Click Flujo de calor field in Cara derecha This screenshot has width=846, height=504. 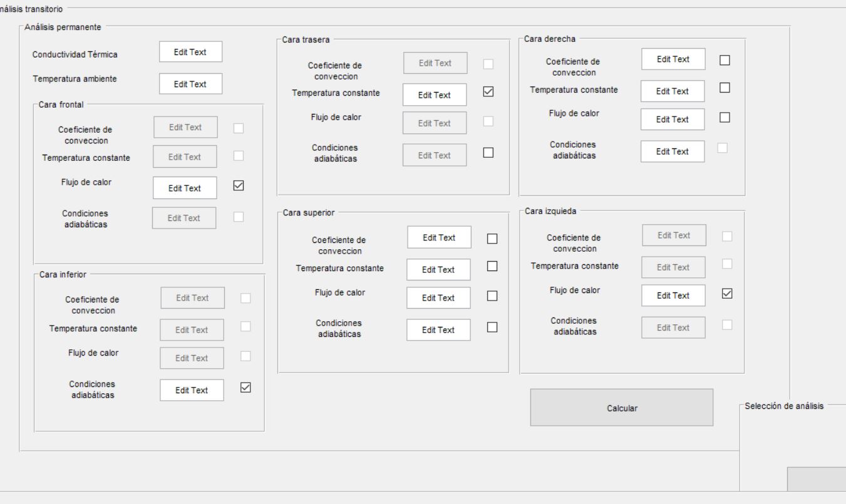coord(673,119)
